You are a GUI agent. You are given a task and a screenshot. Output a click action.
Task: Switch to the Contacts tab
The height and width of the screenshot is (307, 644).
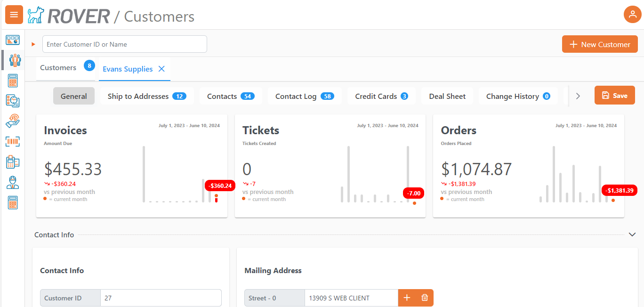(x=231, y=96)
